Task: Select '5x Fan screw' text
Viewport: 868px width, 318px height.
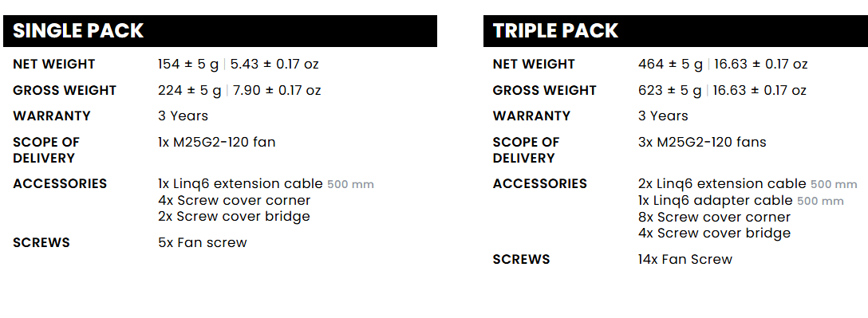Action: tap(202, 243)
